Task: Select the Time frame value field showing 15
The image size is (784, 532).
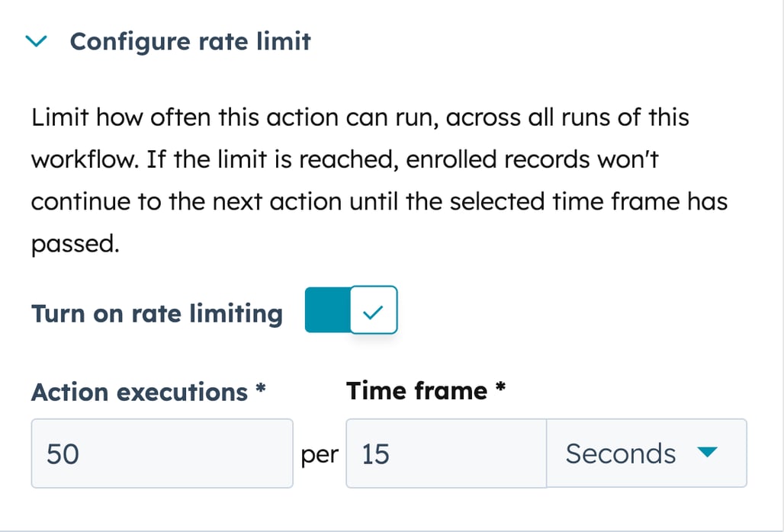Action: [445, 453]
